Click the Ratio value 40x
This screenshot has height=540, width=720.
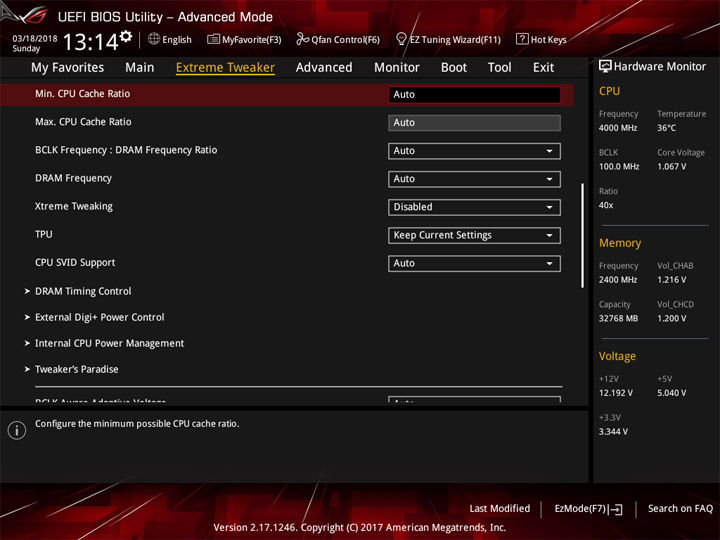coord(606,205)
